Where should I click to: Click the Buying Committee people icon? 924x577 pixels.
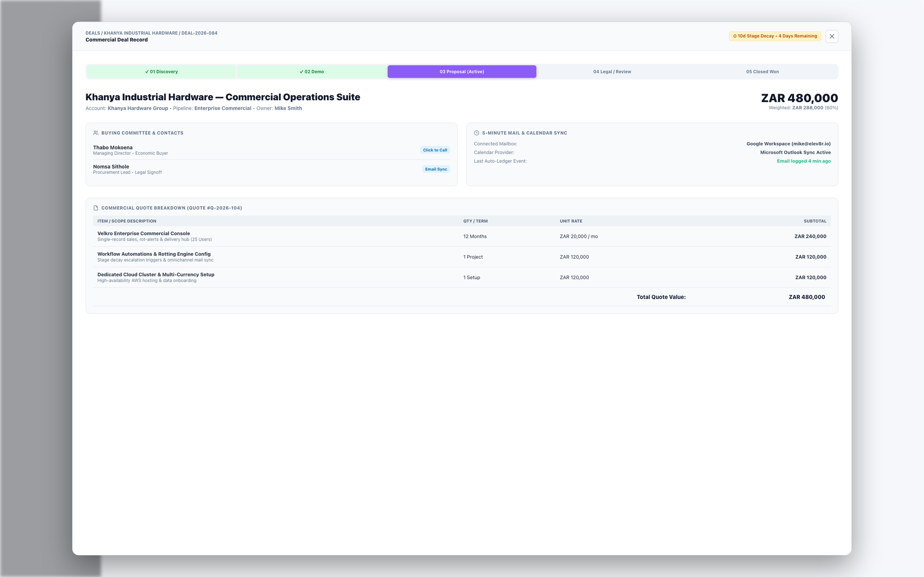[96, 133]
